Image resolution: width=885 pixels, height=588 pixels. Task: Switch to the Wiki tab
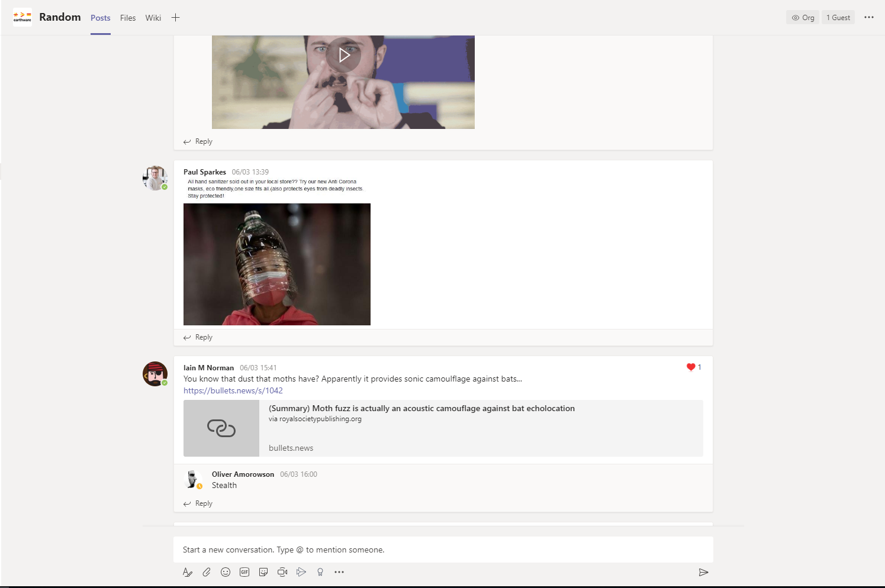pos(153,18)
